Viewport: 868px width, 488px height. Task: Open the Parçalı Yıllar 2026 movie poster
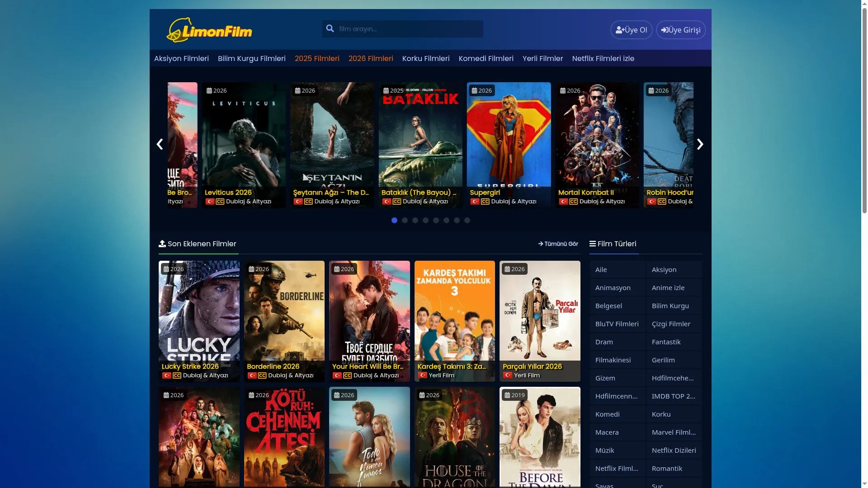tap(540, 321)
